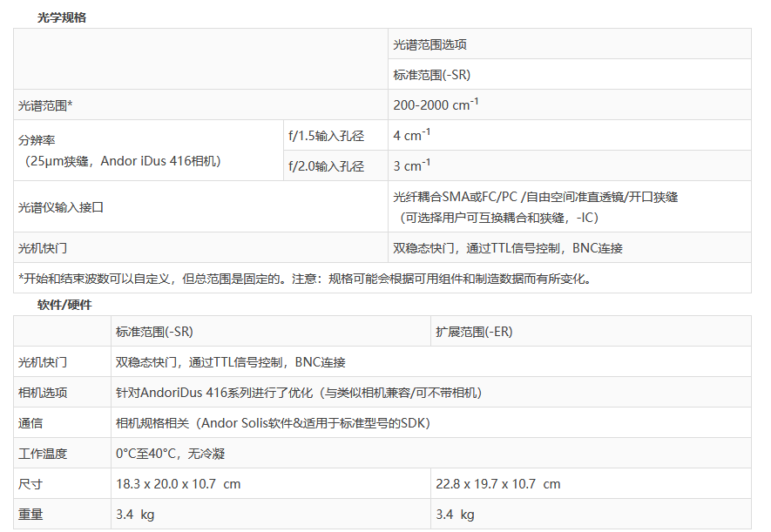
Task: Click the 200-2000 cm-1 spectral range value
Action: point(436,105)
